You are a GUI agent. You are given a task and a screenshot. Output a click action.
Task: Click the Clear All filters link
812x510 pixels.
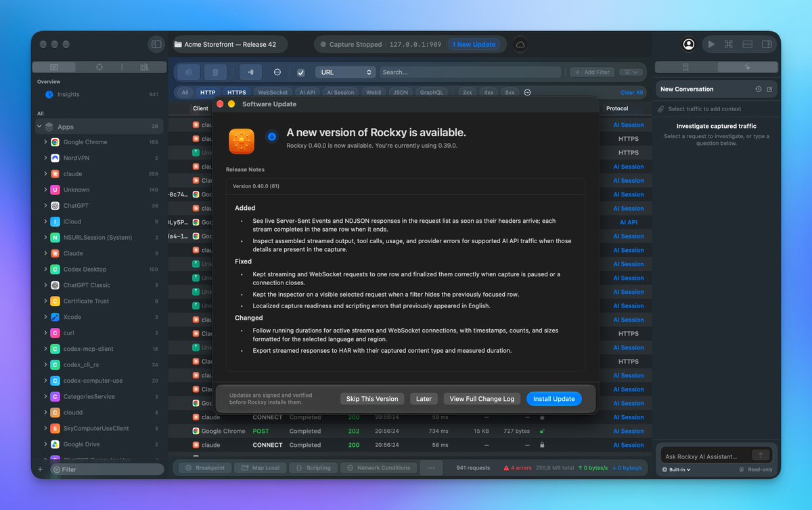click(632, 93)
